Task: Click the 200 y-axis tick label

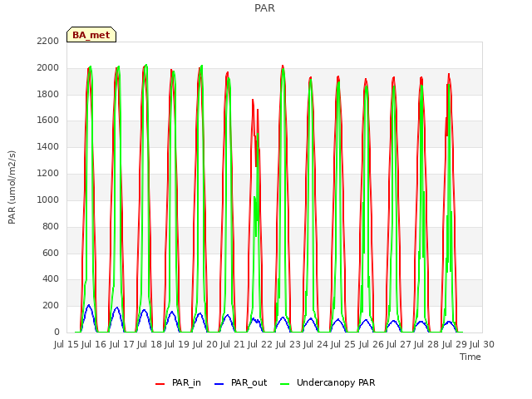Action: click(51, 305)
